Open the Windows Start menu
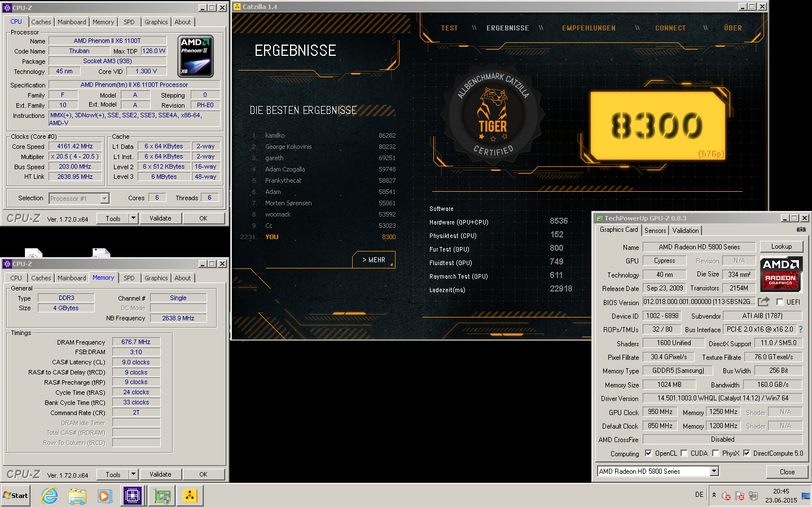812x507 pixels. [16, 496]
